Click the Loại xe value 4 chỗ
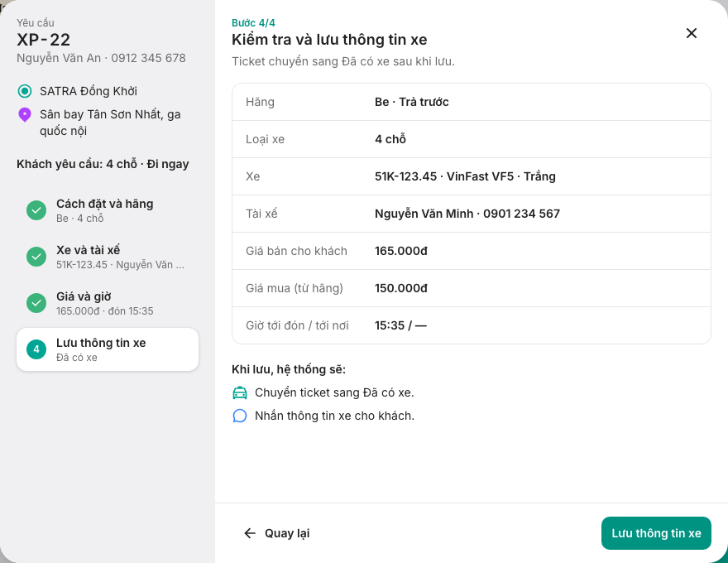 point(390,139)
